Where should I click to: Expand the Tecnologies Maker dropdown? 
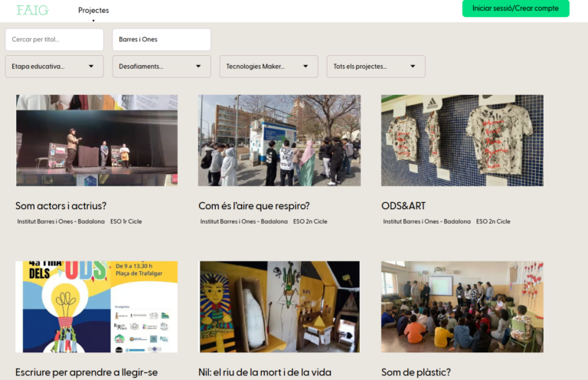point(269,67)
